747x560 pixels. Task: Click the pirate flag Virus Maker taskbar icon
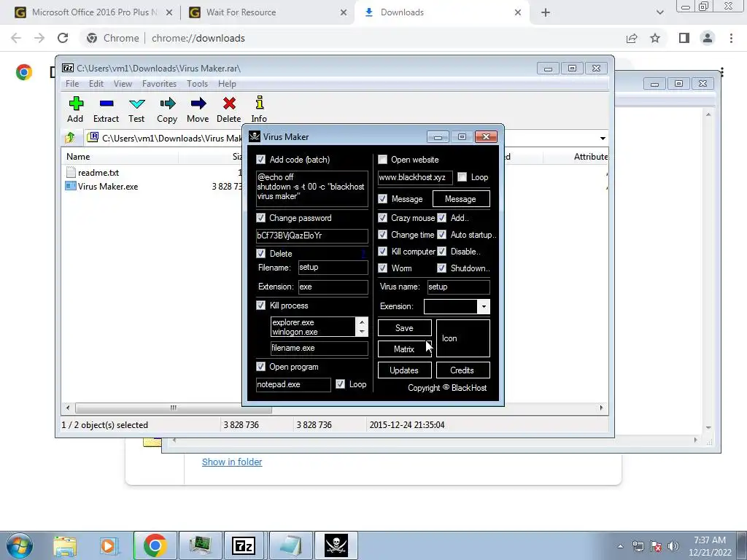(x=336, y=545)
